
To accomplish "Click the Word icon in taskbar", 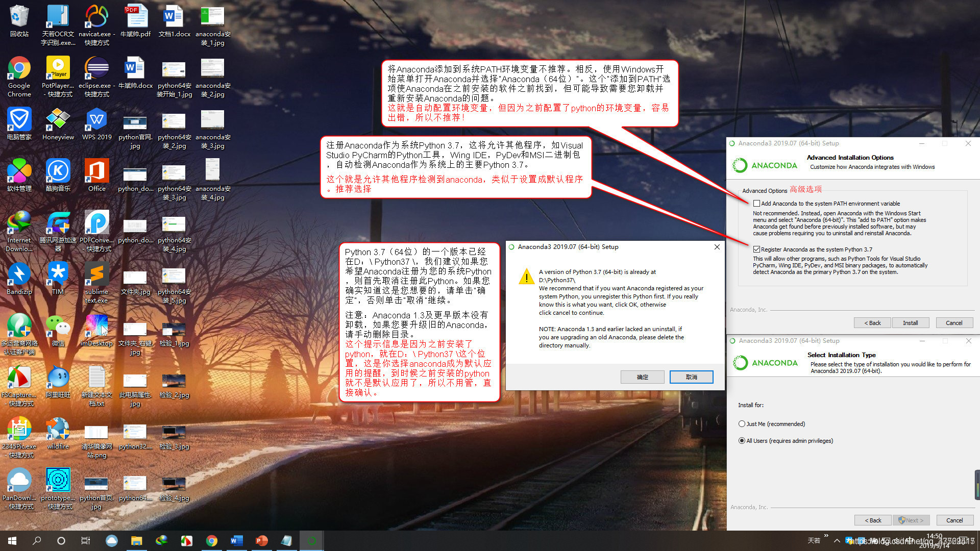I will pyautogui.click(x=236, y=541).
